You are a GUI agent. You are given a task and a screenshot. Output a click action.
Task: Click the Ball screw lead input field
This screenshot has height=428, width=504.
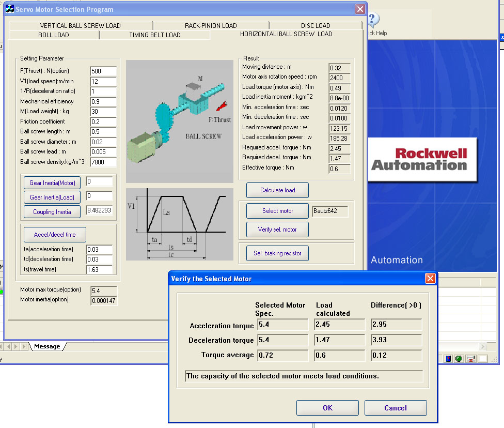point(103,152)
